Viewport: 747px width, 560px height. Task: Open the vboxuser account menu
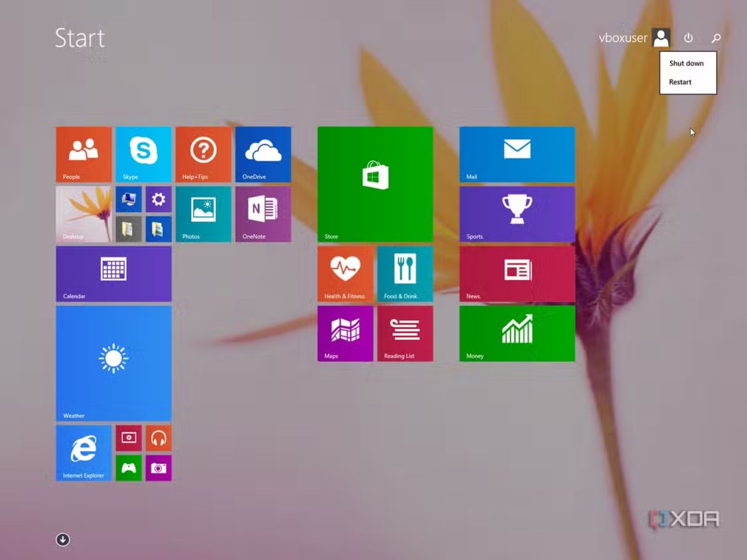(634, 38)
